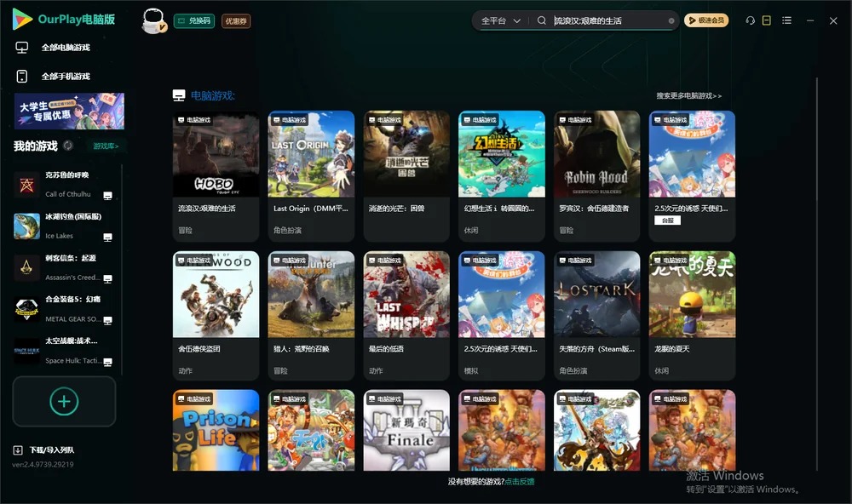Open the 龙胆的夏天 game card

(x=692, y=316)
